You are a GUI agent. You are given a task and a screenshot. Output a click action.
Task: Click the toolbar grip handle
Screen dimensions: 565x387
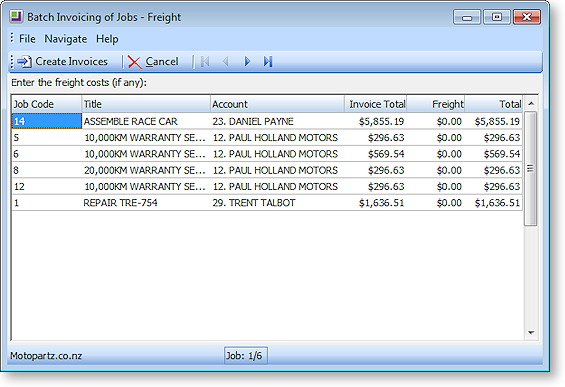point(12,62)
